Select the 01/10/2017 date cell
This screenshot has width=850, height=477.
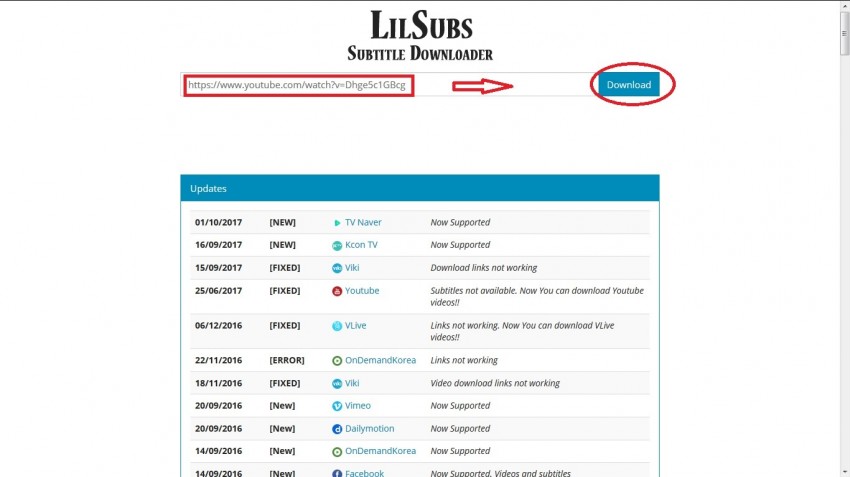coord(218,222)
